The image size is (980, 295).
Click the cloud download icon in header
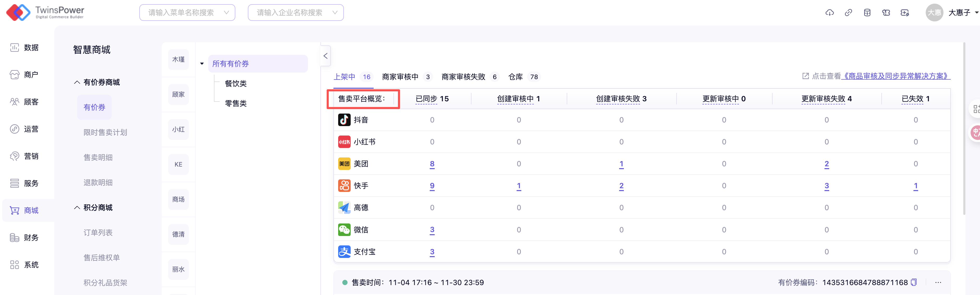coord(829,13)
